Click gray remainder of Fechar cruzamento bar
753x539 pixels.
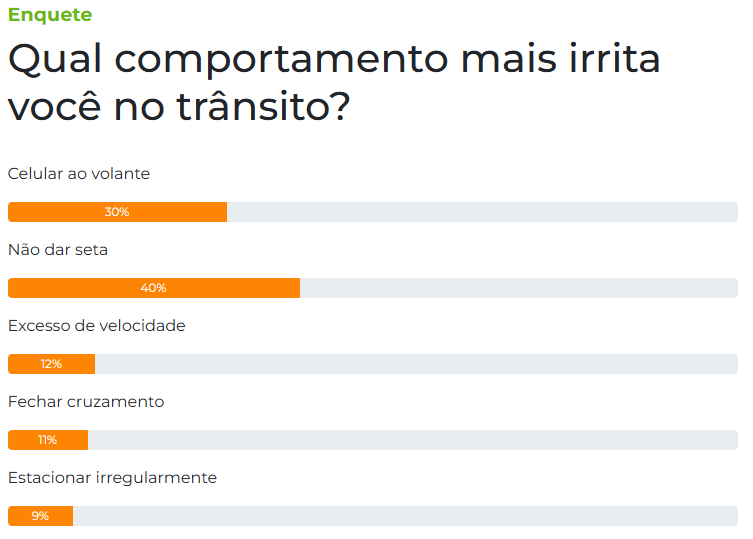click(413, 440)
